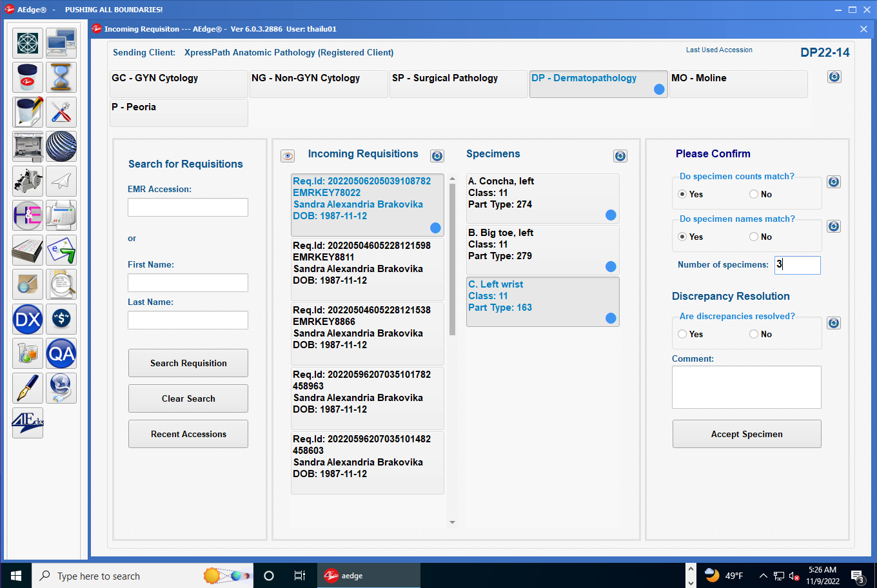Click the dollar sign billing icon

tap(61, 319)
